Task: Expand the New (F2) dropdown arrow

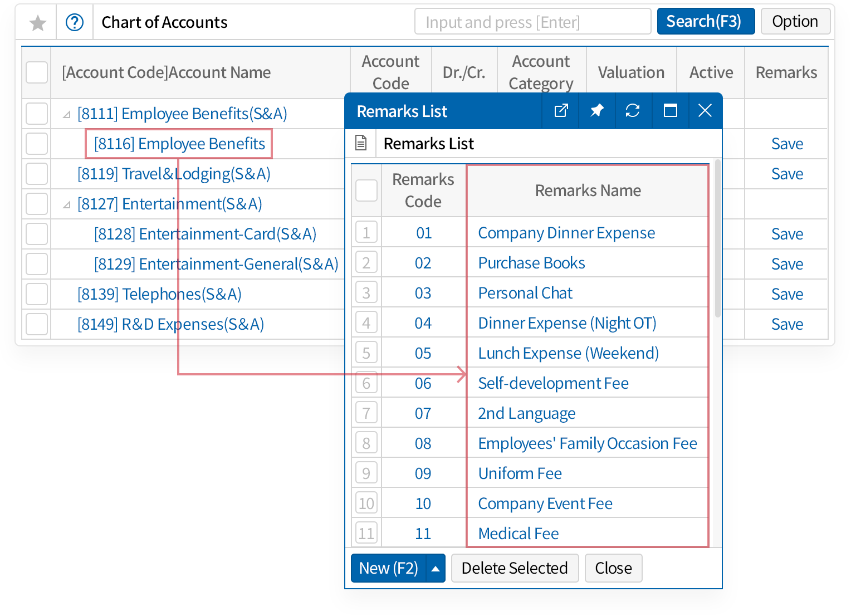Action: tap(436, 569)
